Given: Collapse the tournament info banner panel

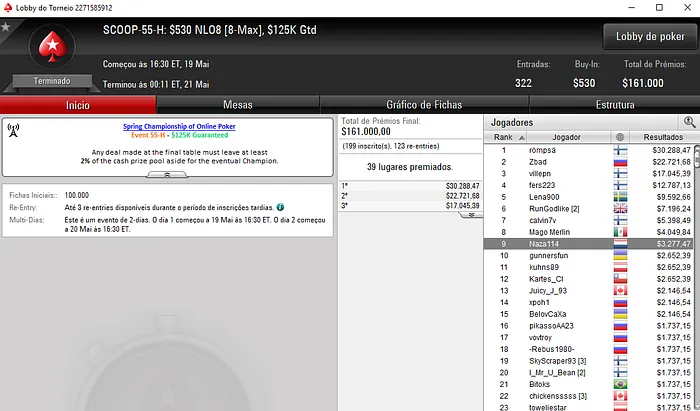Looking at the screenshot, I should tap(167, 175).
